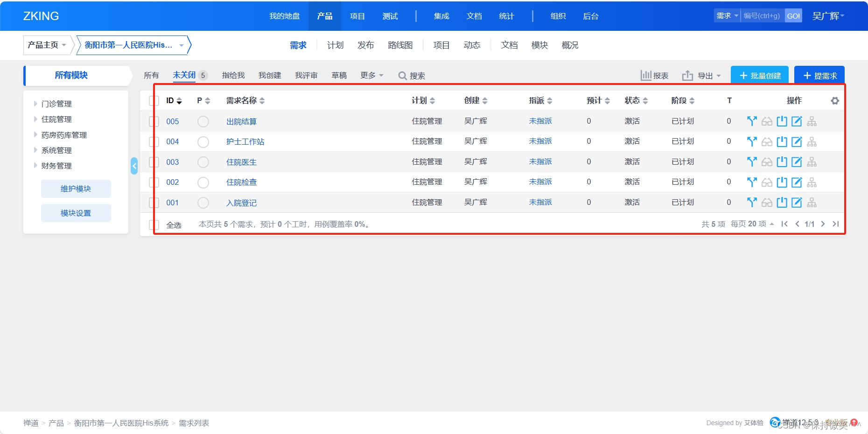Check the header select-all checkbox beside ID
The width and height of the screenshot is (868, 434).
(154, 101)
